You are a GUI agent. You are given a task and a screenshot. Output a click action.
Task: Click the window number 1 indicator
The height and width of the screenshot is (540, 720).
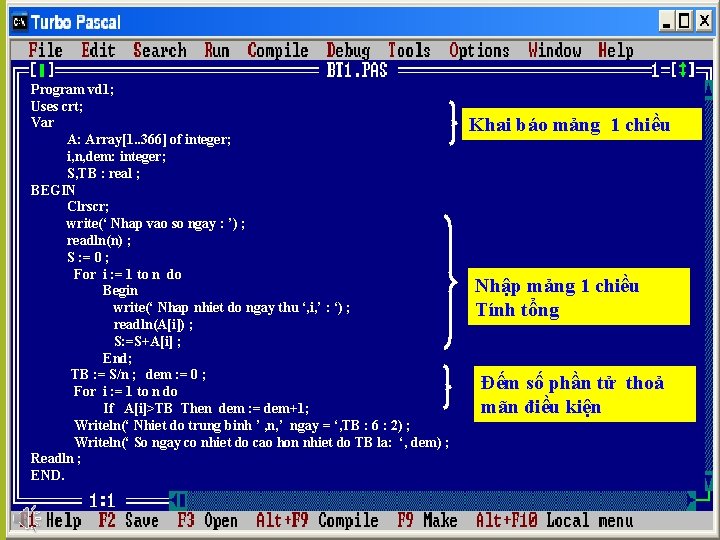[656, 70]
